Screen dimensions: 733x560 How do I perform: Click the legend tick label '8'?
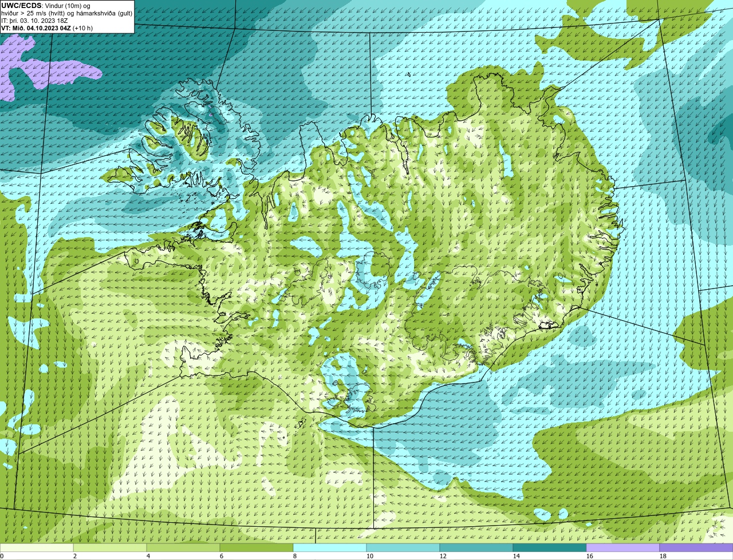click(x=295, y=556)
